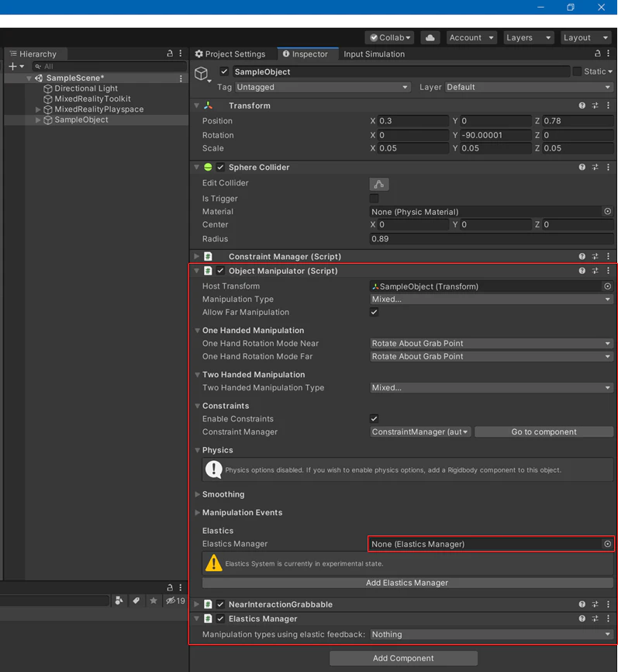Toggle SampleObject active checkbox

point(224,71)
